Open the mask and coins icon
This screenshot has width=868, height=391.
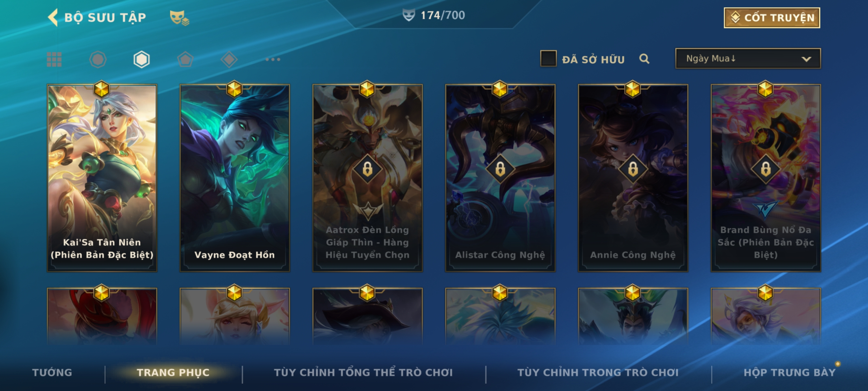pyautogui.click(x=179, y=18)
